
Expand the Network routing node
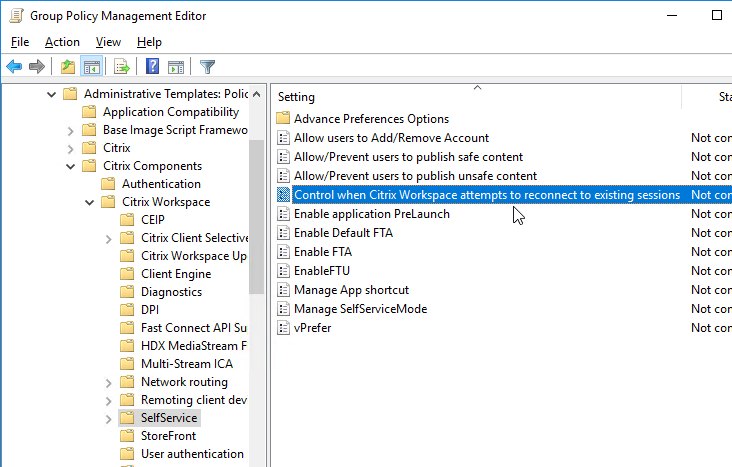[x=108, y=382]
